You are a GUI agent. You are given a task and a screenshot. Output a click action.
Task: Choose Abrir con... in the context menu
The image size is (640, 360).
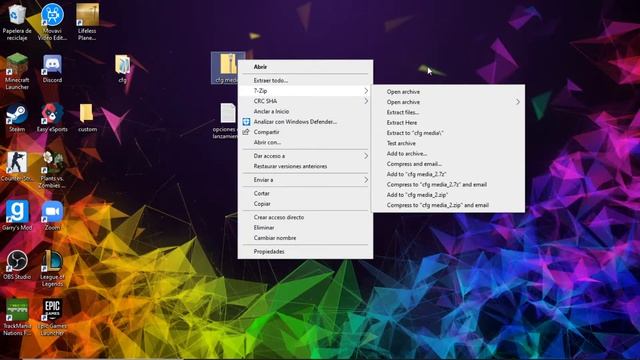[x=305, y=142]
